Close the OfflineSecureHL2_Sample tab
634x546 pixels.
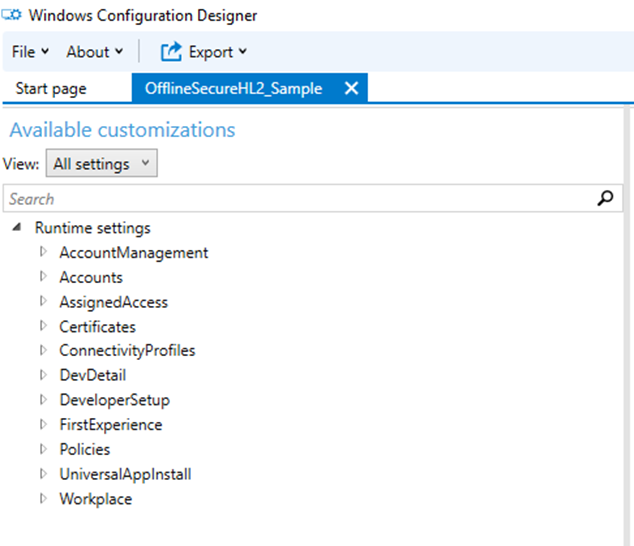351,88
